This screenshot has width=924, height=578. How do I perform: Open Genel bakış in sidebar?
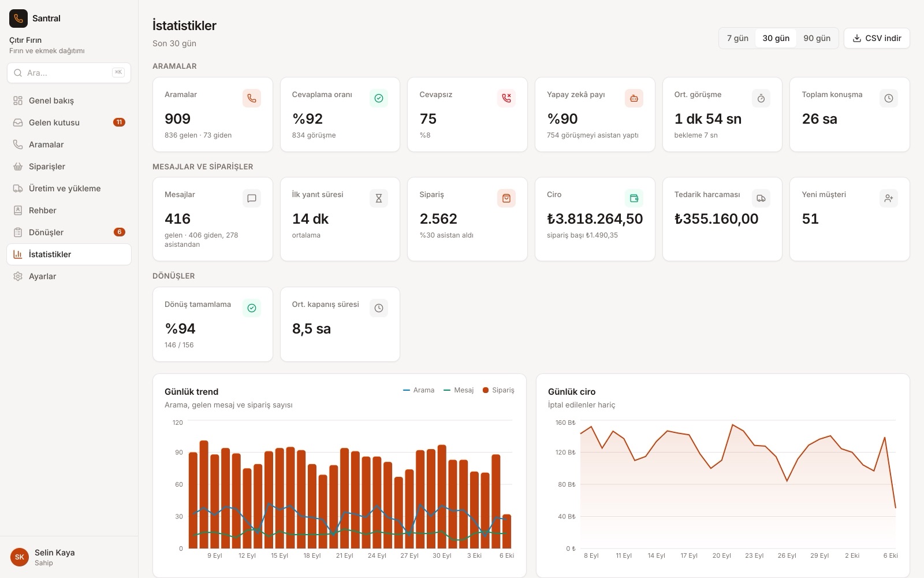coord(69,101)
